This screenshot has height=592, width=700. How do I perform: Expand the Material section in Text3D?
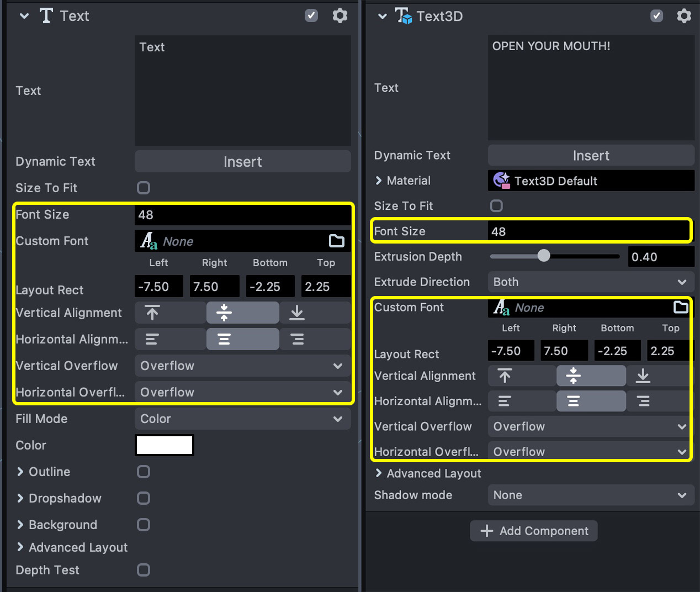379,181
